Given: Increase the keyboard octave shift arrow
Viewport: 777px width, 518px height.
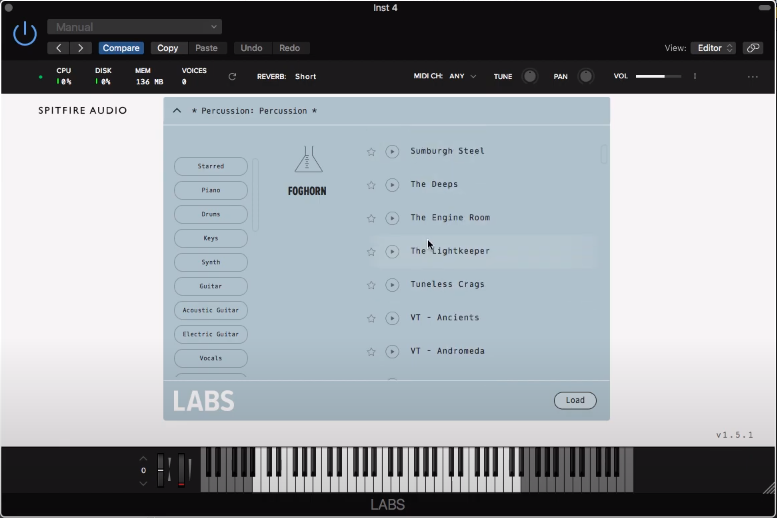Looking at the screenshot, I should coord(143,459).
